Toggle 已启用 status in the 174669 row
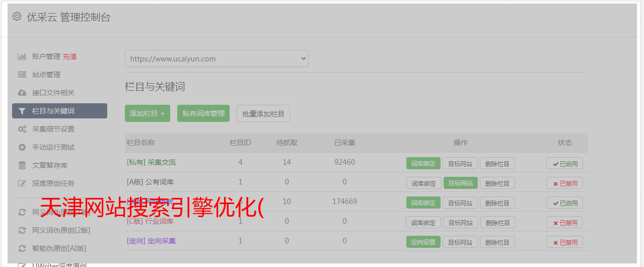 tap(565, 203)
